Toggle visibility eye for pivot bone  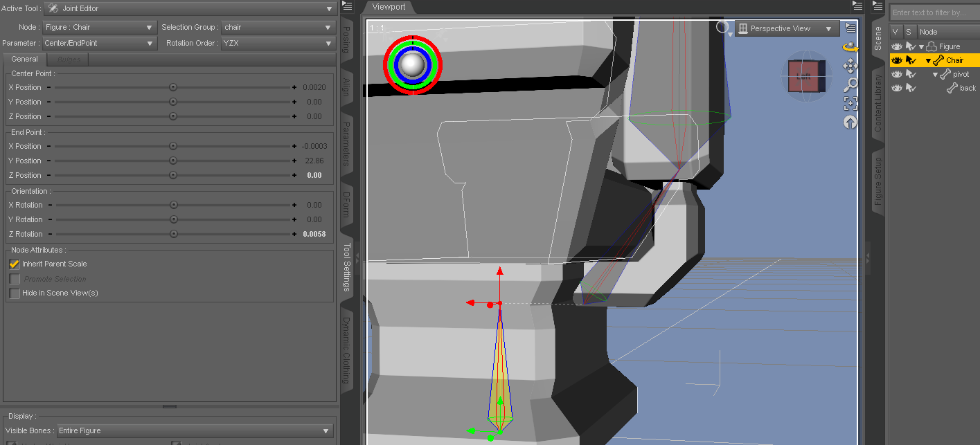897,74
